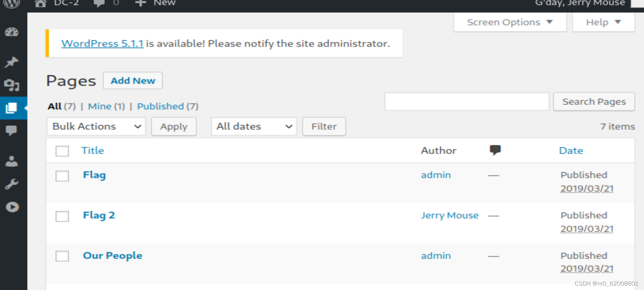Open Comments from the sidebar bubble icon
The height and width of the screenshot is (290, 644).
pos(12,130)
